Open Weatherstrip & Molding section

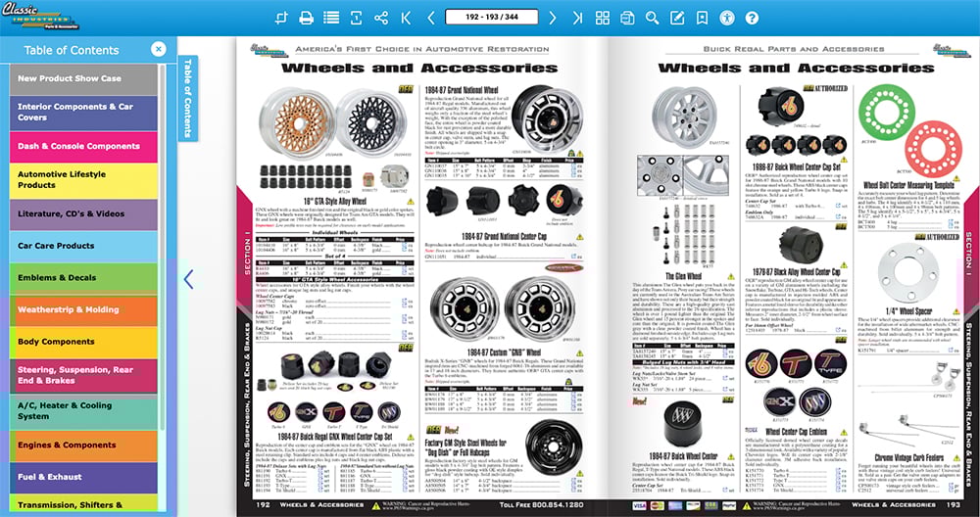click(83, 310)
